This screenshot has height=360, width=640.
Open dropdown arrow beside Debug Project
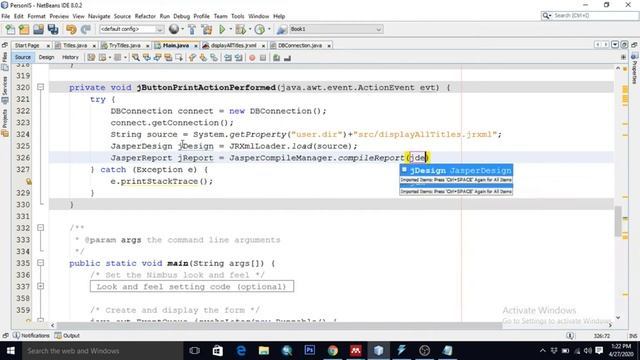tap(250, 29)
